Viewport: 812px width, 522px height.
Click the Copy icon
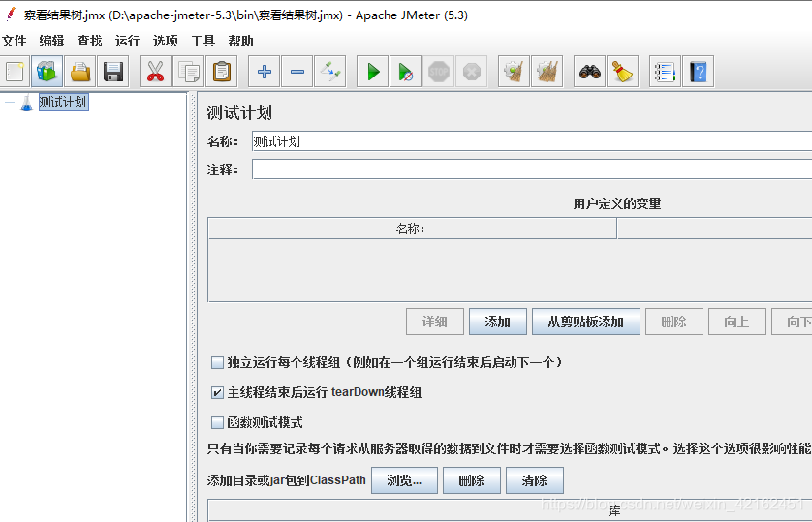pos(189,72)
